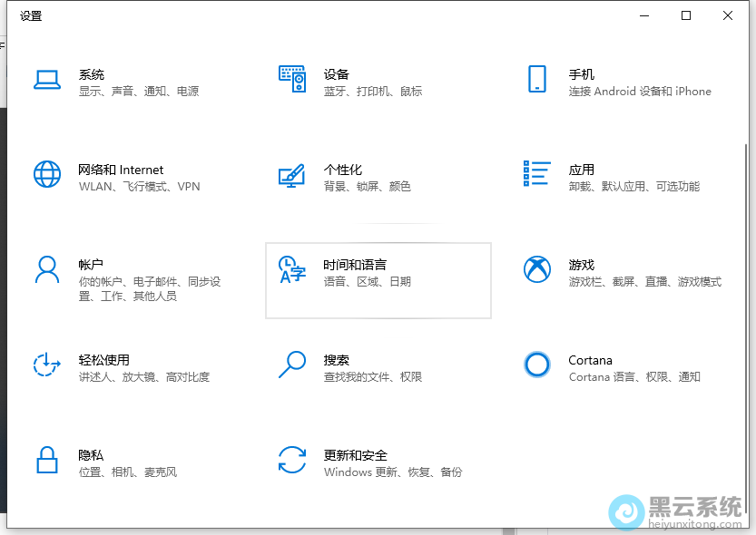Click the Apps list icon
Image resolution: width=756 pixels, height=535 pixels.
tap(537, 174)
